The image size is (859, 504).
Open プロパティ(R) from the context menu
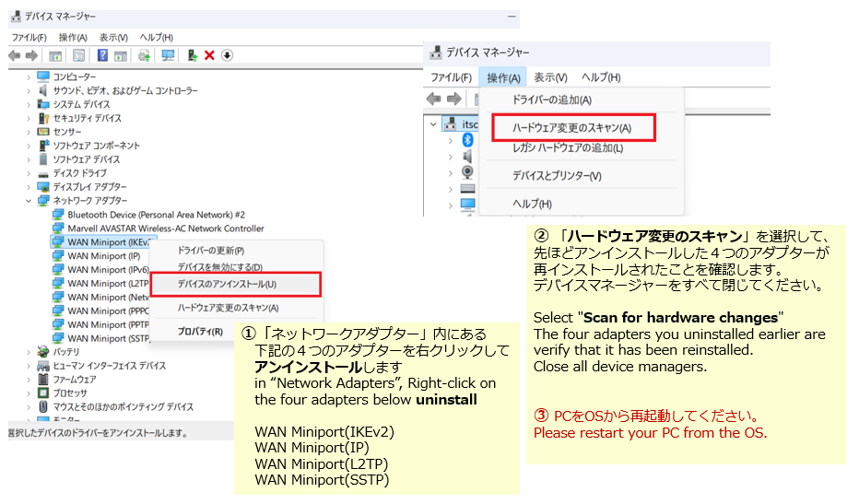coord(200,331)
